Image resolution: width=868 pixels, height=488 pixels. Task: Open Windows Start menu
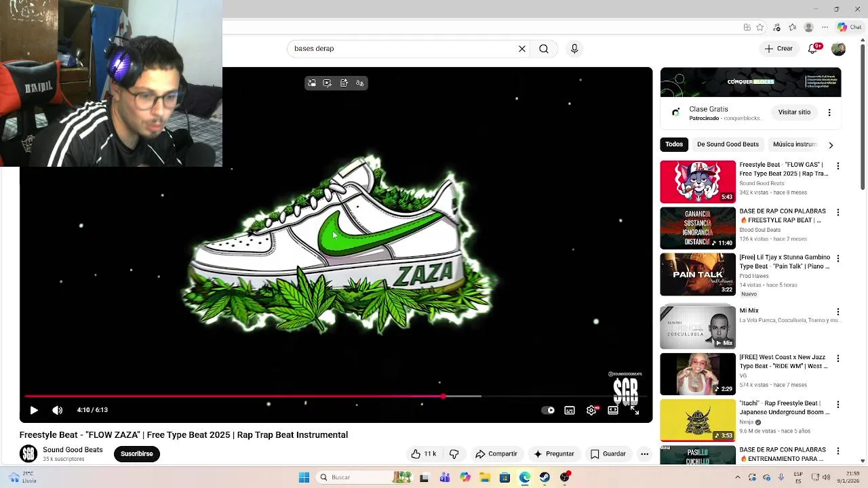pos(304,478)
